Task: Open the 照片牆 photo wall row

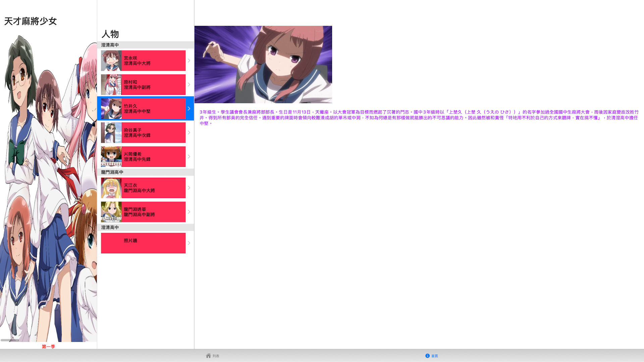Action: point(146,243)
